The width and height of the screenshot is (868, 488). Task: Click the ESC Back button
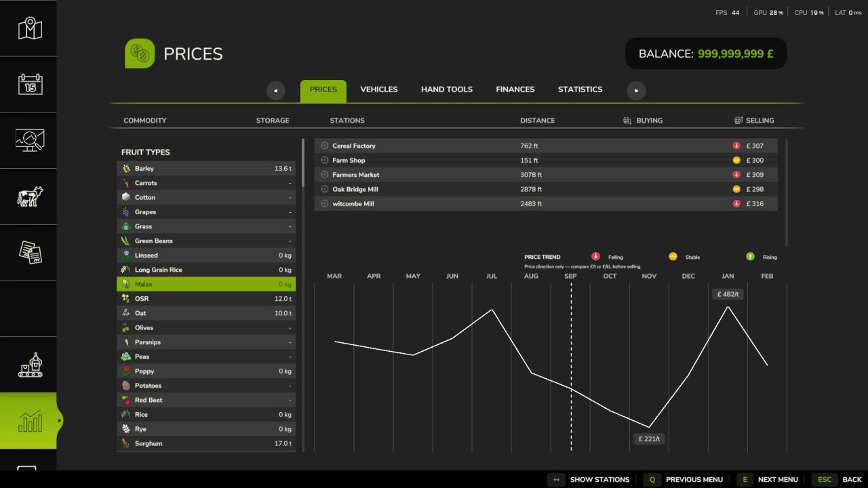pos(837,479)
